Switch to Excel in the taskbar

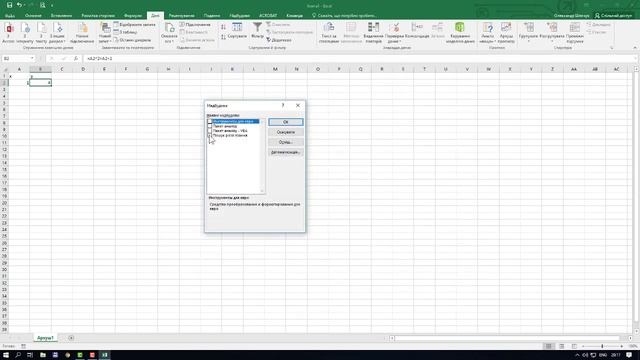coord(104,355)
